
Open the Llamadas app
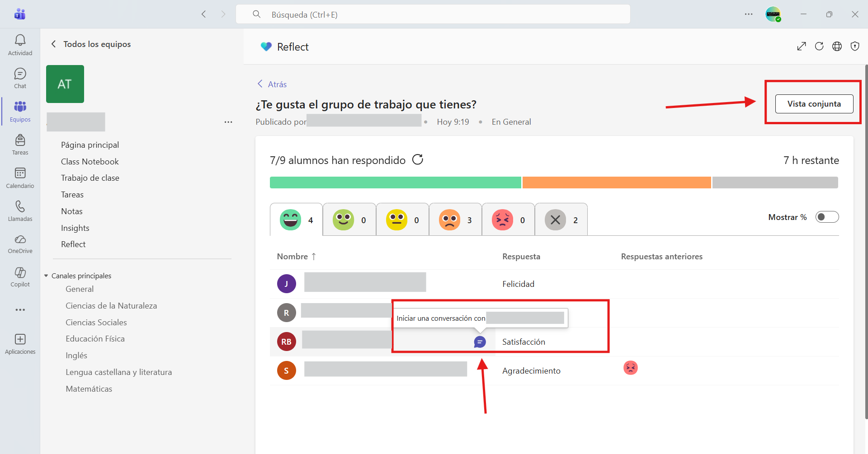(x=20, y=211)
